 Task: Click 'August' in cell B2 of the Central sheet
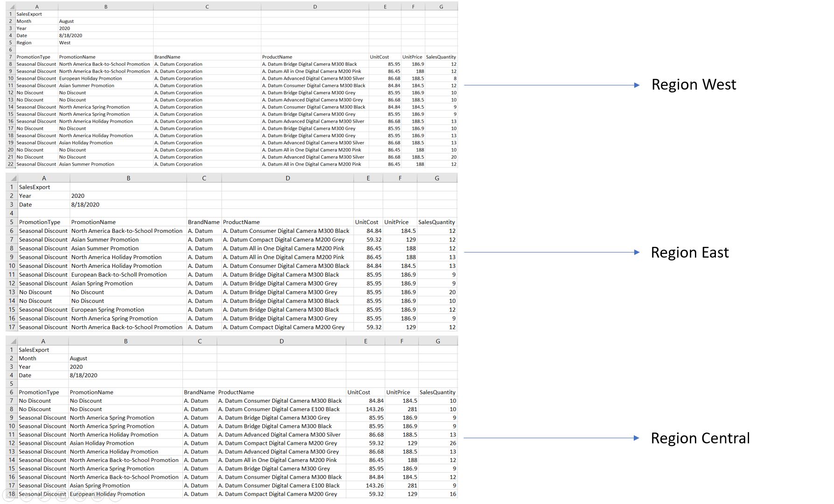tap(78, 358)
